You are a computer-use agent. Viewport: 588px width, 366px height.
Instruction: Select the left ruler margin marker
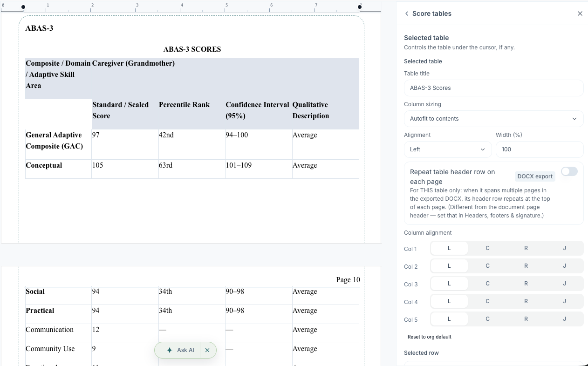pos(23,7)
